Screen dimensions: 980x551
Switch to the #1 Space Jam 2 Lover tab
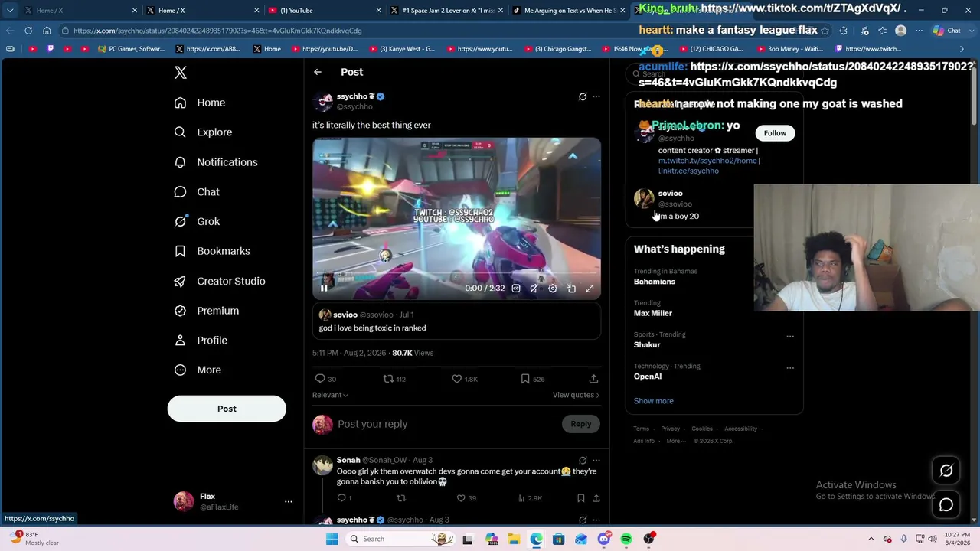pos(446,11)
